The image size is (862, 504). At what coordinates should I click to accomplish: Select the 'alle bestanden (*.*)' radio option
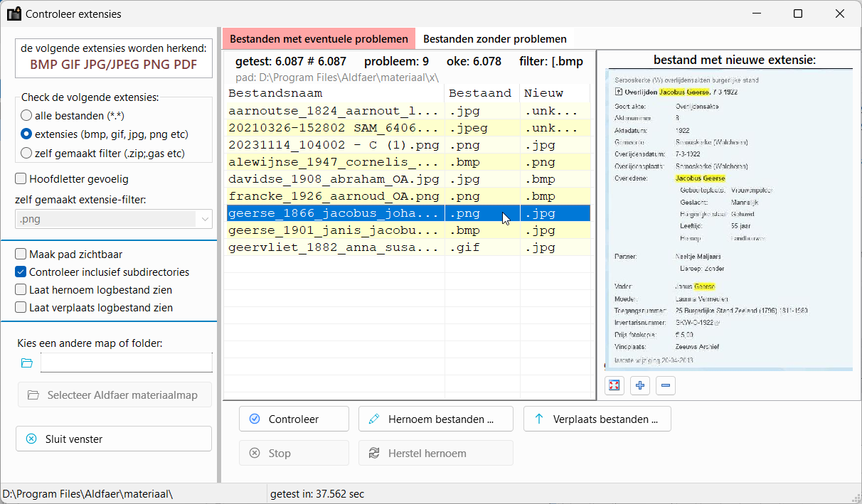(26, 115)
